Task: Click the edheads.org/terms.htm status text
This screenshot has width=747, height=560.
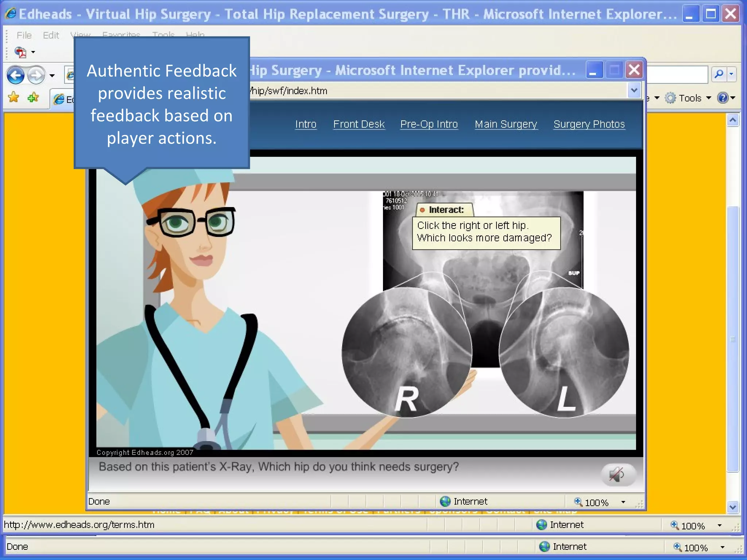Action: (x=79, y=525)
